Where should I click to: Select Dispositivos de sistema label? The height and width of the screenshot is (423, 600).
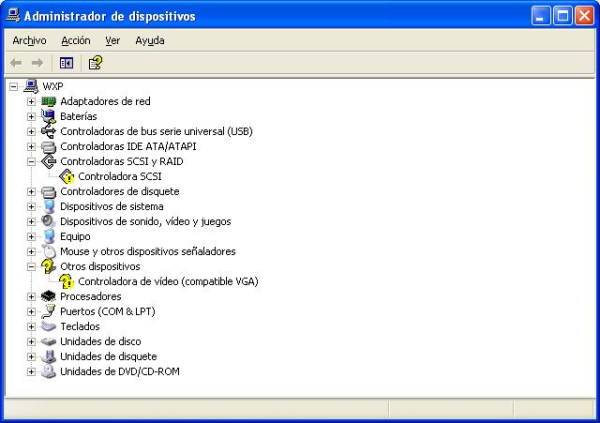[112, 207]
